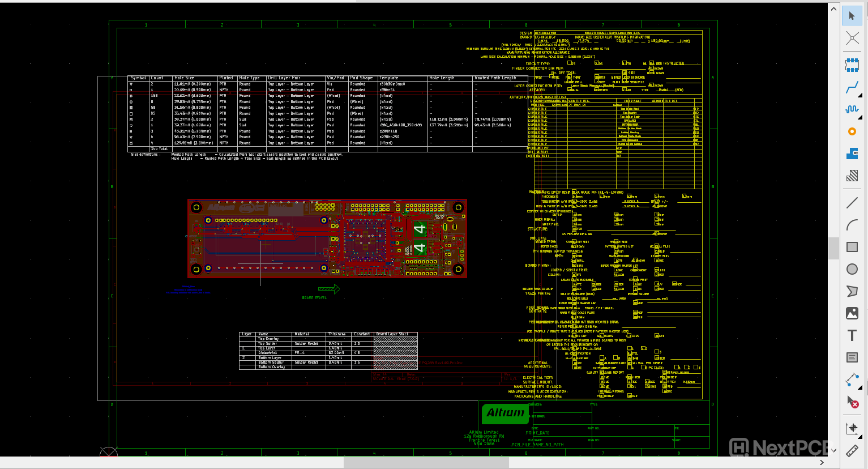This screenshot has height=469, width=868.
Task: Click the vertical scrollbar up arrow
Action: click(x=833, y=9)
